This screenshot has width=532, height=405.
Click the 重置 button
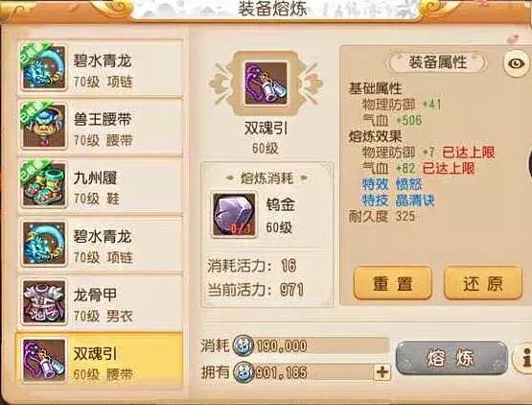tap(393, 283)
